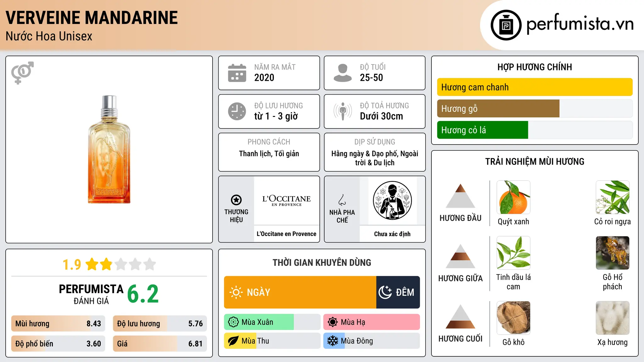Click the orange Ngày usage bar

pyautogui.click(x=300, y=292)
